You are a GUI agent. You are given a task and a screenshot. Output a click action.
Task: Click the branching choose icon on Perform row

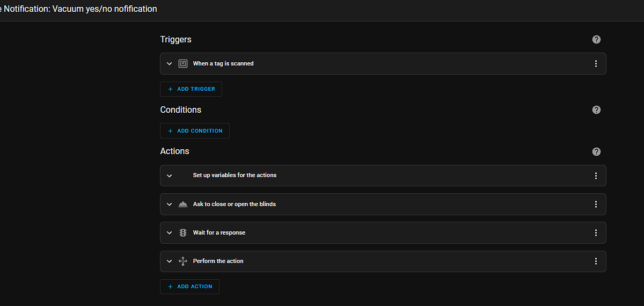[182, 261]
